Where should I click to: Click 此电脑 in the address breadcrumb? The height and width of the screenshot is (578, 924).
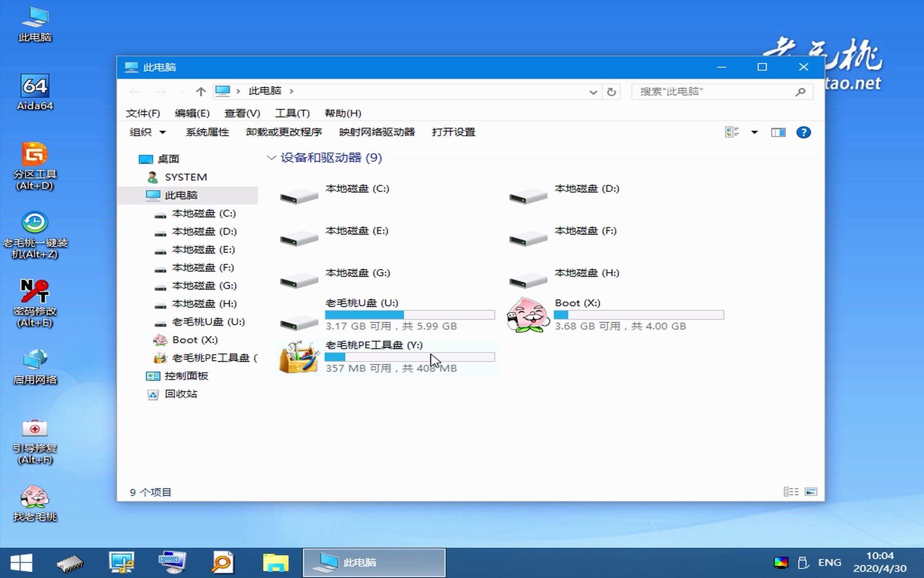265,91
